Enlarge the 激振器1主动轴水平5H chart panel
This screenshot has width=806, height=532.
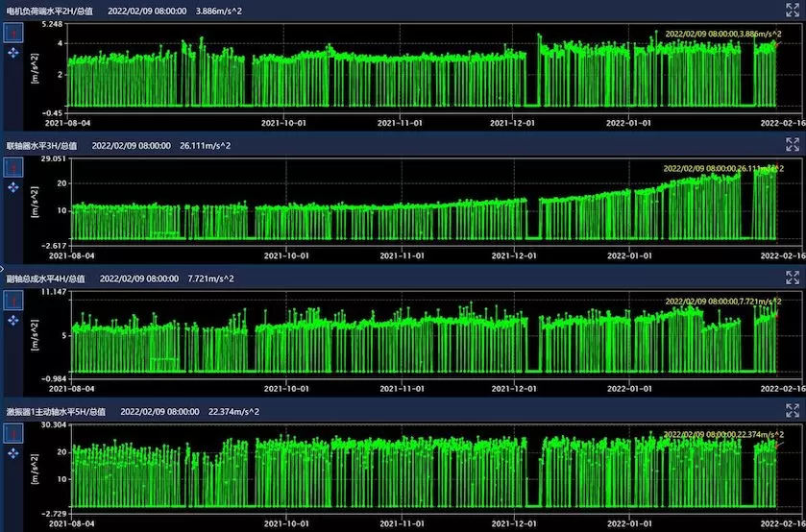pos(793,410)
